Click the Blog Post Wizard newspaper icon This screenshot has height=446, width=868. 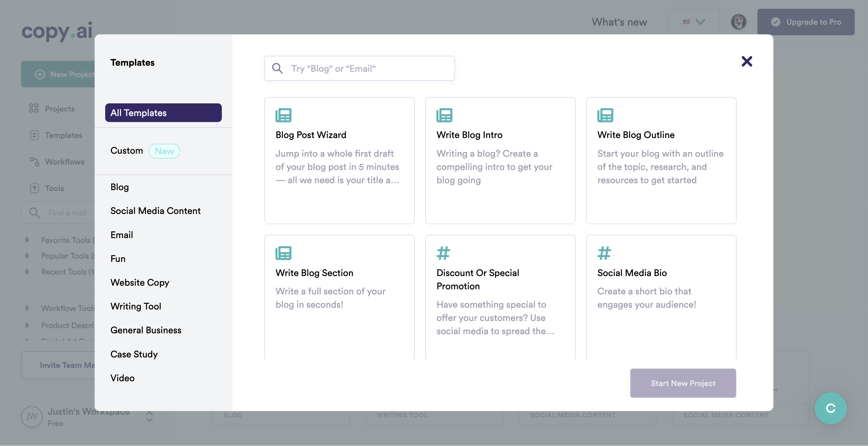284,115
